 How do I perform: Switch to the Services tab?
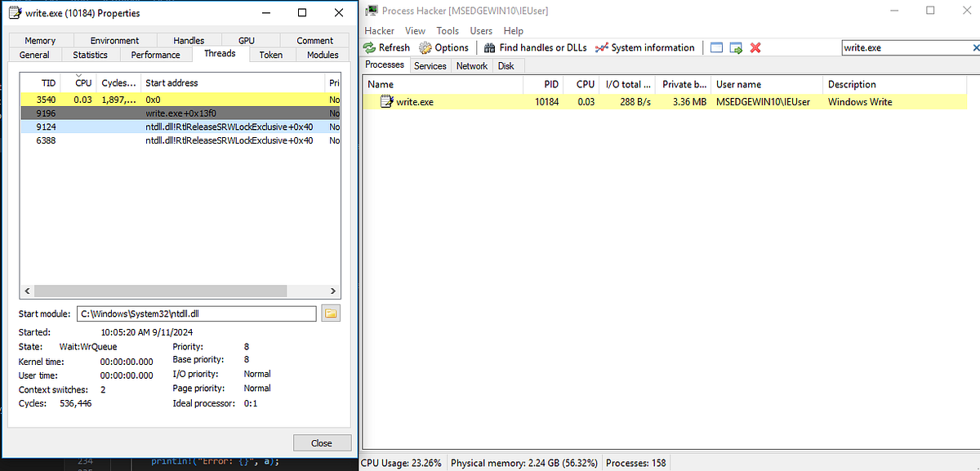430,66
